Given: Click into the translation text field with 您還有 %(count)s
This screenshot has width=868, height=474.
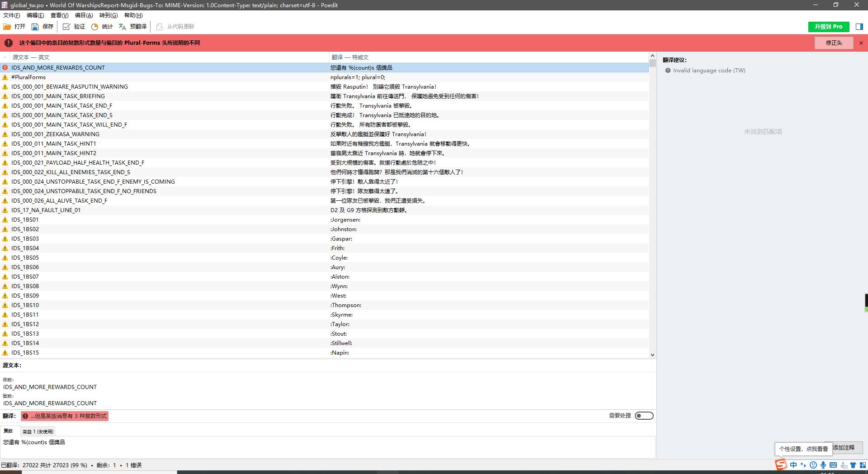Looking at the screenshot, I should click(328, 447).
